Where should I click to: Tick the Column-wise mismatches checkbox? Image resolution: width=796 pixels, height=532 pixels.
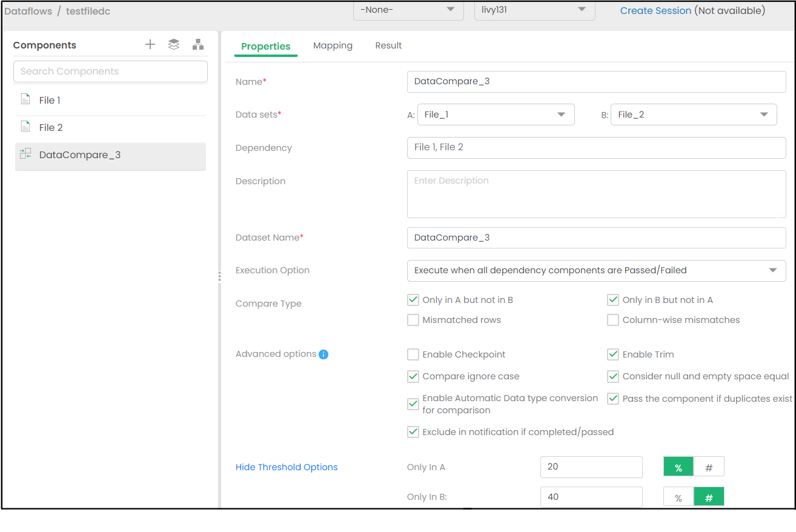click(613, 320)
